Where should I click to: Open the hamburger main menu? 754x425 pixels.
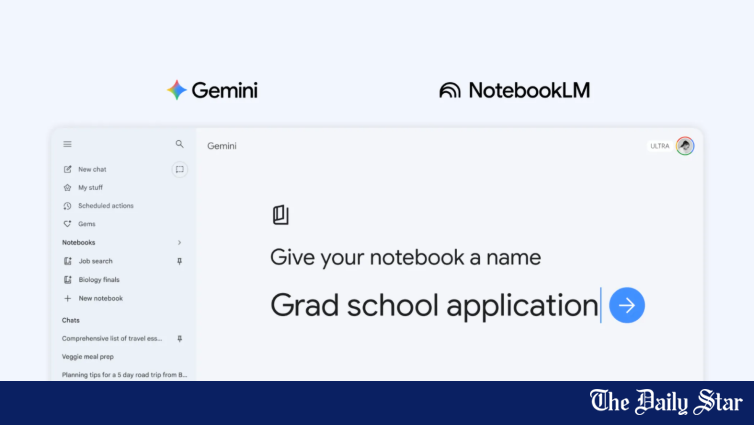click(67, 144)
